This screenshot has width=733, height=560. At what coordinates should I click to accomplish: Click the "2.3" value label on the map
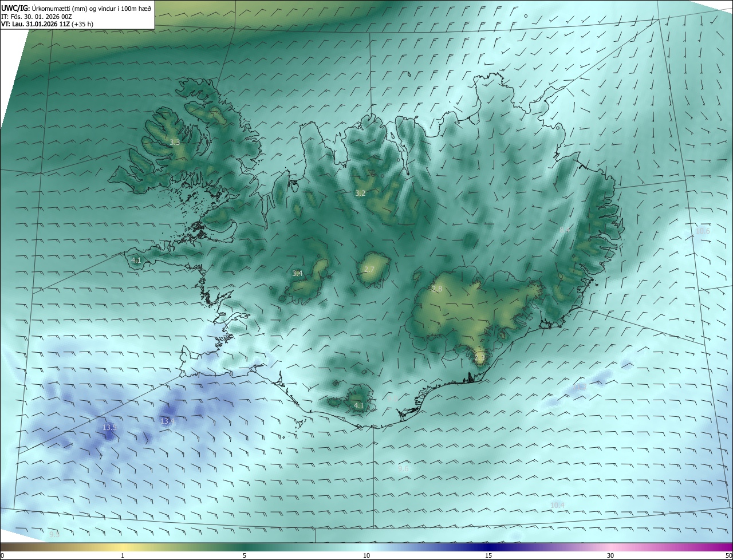point(480,358)
